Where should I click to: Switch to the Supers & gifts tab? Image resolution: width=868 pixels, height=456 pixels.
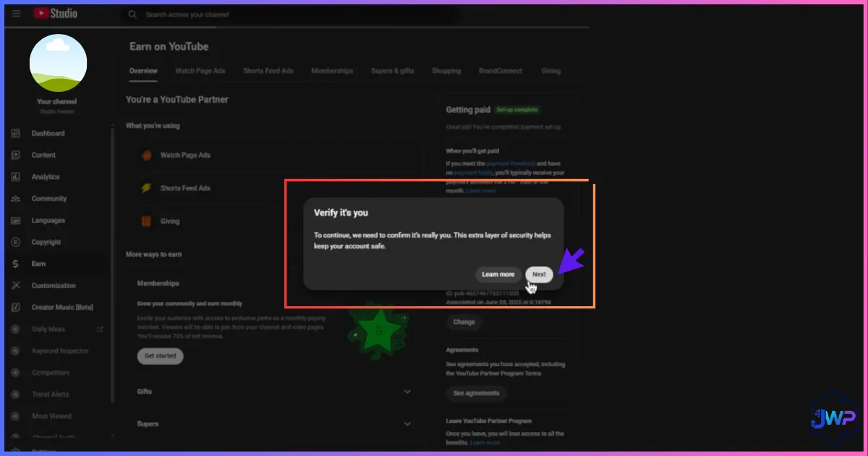pyautogui.click(x=393, y=71)
